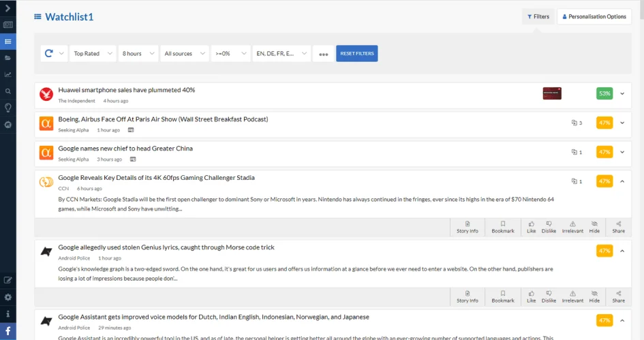Expand the Huawei story row

pos(622,93)
